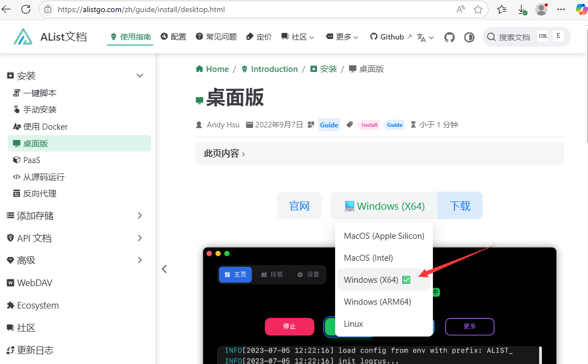Select Windows (X64) in the dropdown list
588x364 pixels.
(384, 280)
